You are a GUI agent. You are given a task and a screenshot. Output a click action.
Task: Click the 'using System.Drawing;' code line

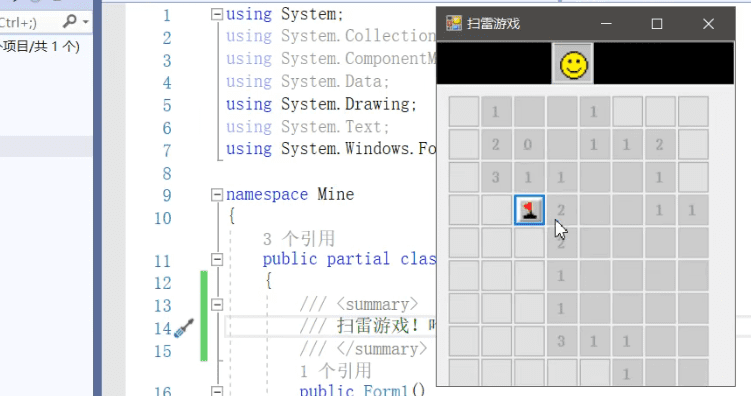(321, 104)
